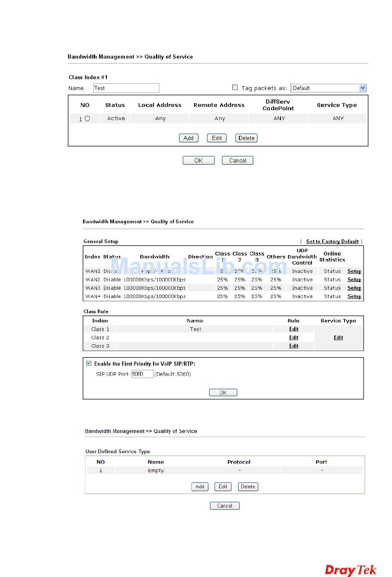Click Add under User Defined Service Type
The image size is (392, 577).
click(x=200, y=487)
